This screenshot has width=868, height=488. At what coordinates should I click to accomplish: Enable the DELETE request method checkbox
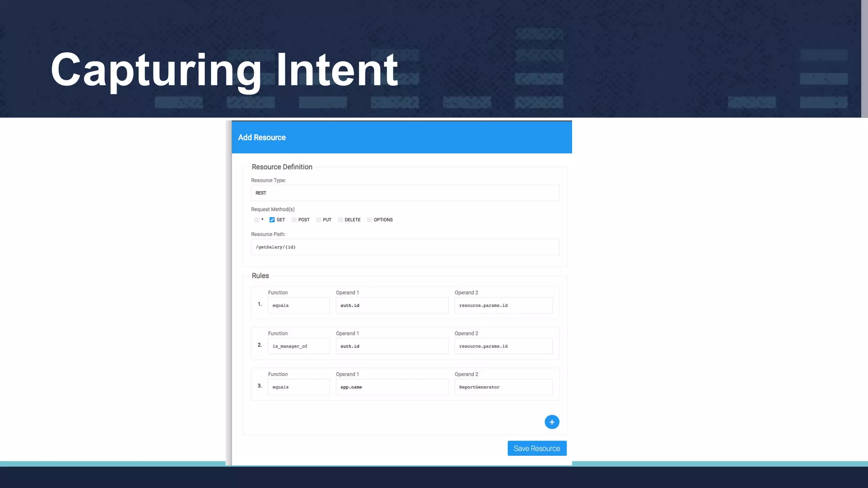tap(340, 220)
